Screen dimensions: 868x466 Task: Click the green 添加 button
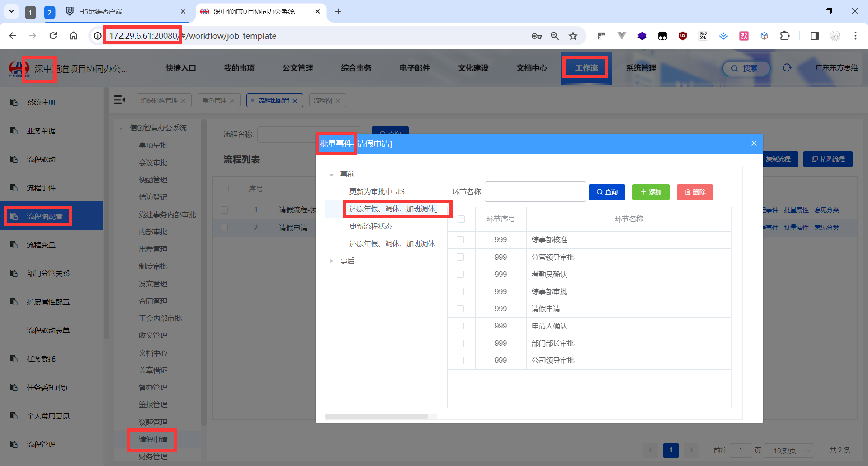pyautogui.click(x=651, y=192)
